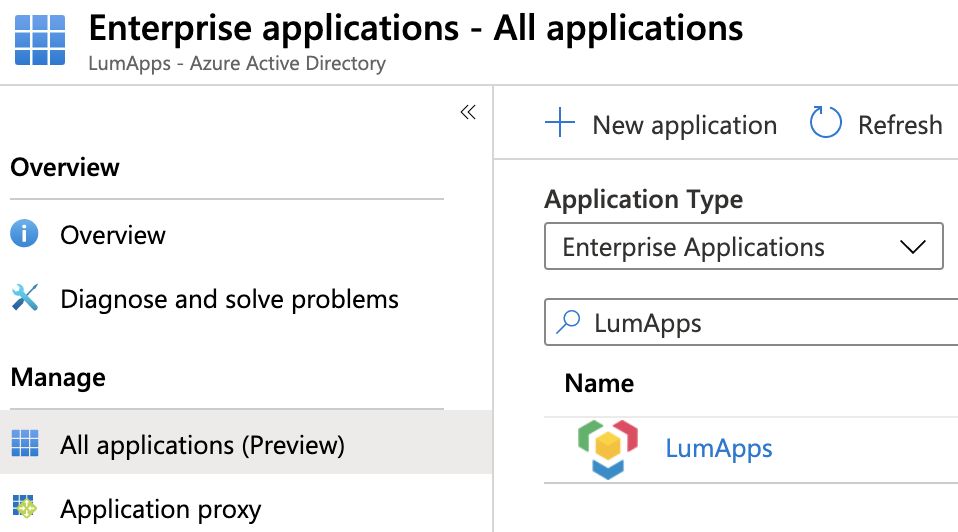Open Diagnose and solve problems
The height and width of the screenshot is (532, 958).
tap(229, 299)
